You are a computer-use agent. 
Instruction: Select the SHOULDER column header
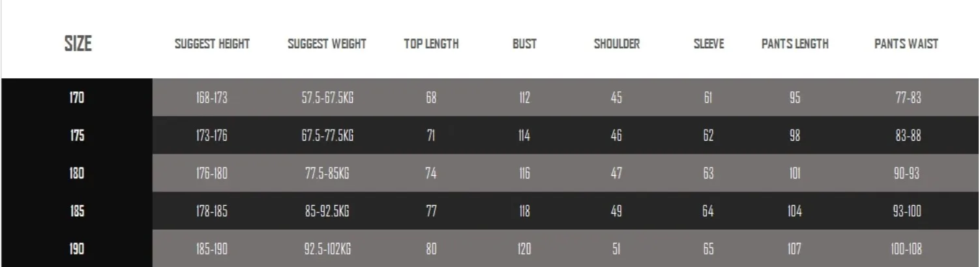click(616, 44)
